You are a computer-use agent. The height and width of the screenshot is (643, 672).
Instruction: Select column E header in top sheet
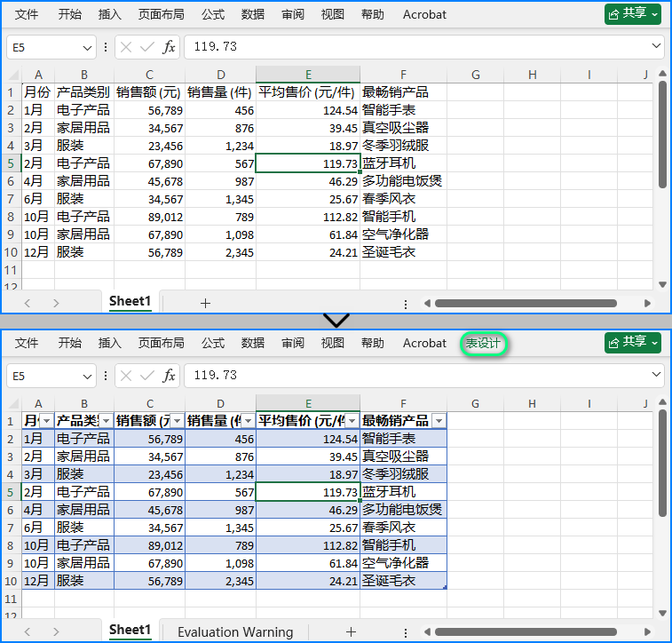point(308,75)
